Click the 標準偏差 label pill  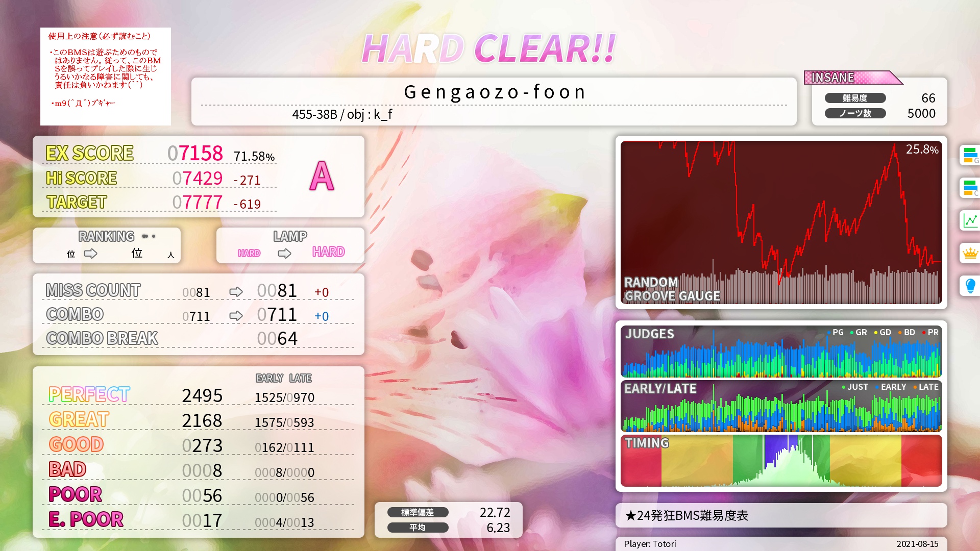pos(418,512)
